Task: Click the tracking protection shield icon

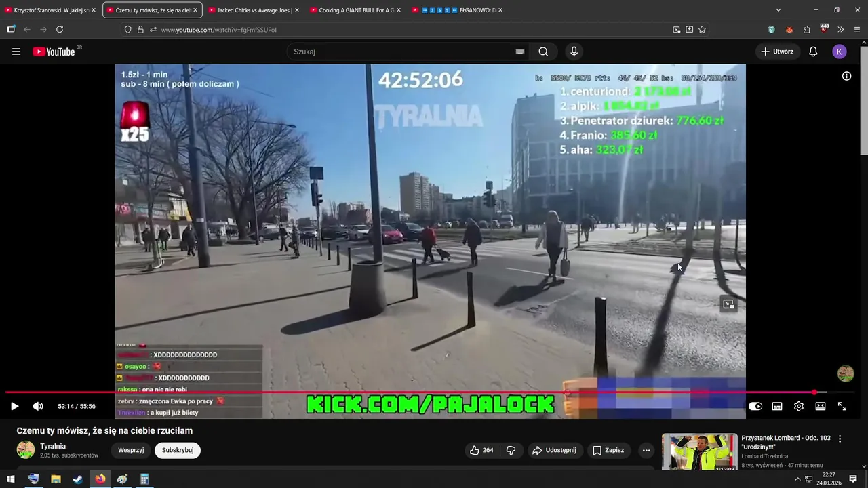Action: 127,29
